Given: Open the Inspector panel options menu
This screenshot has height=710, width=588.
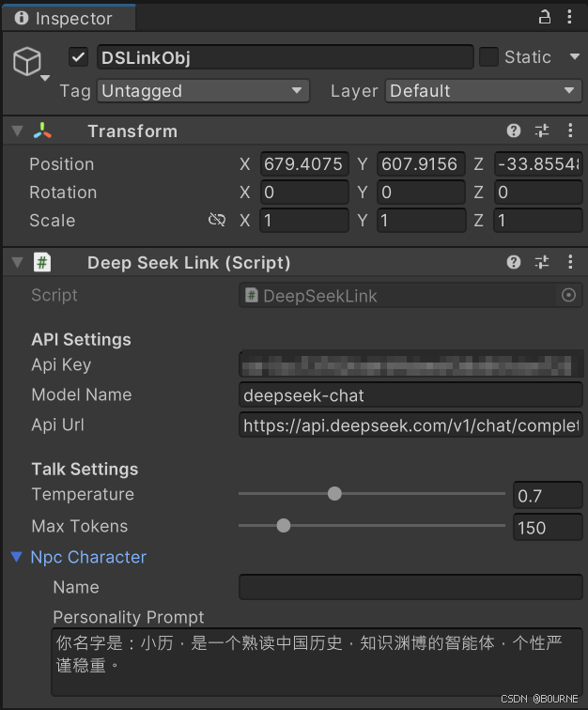Looking at the screenshot, I should [x=569, y=17].
